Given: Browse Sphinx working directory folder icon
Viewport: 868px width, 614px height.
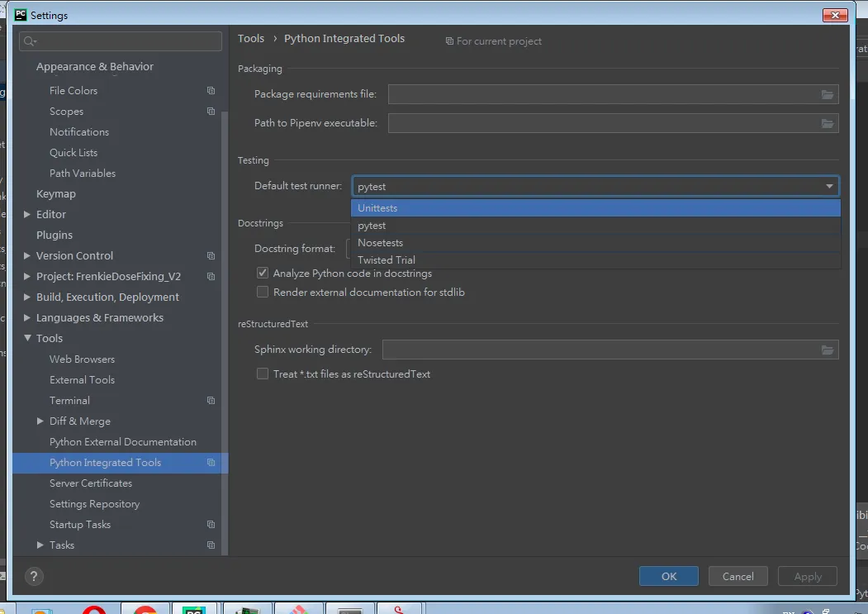Looking at the screenshot, I should click(827, 350).
